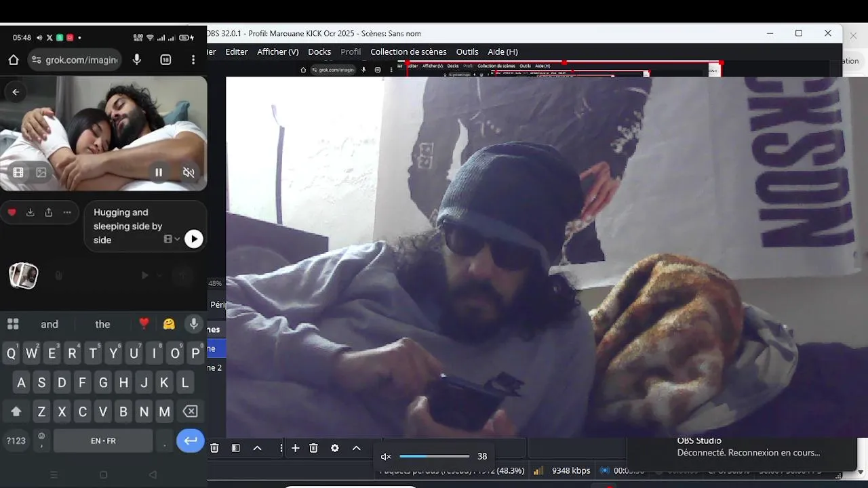Tap the back arrow over the video
Screen dimensions: 868x488
tap(16, 92)
